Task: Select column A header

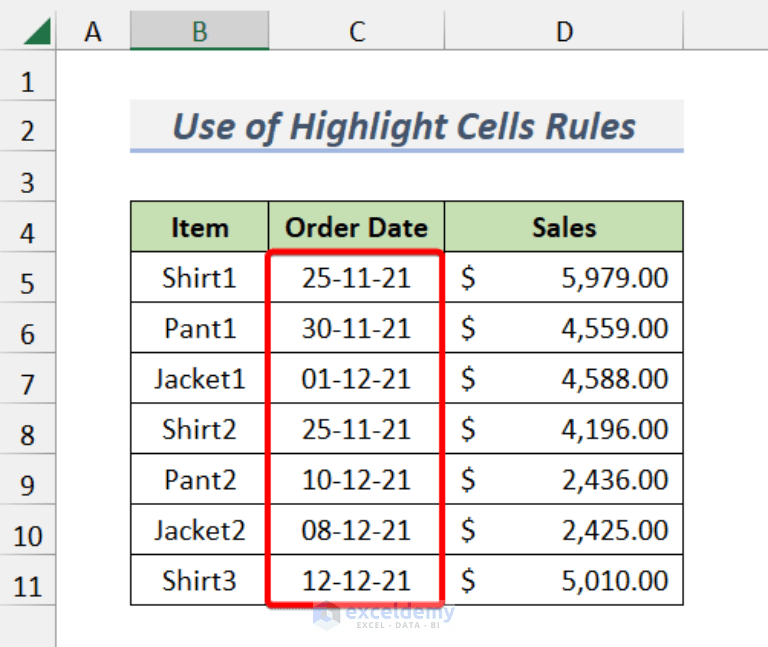Action: coord(93,31)
